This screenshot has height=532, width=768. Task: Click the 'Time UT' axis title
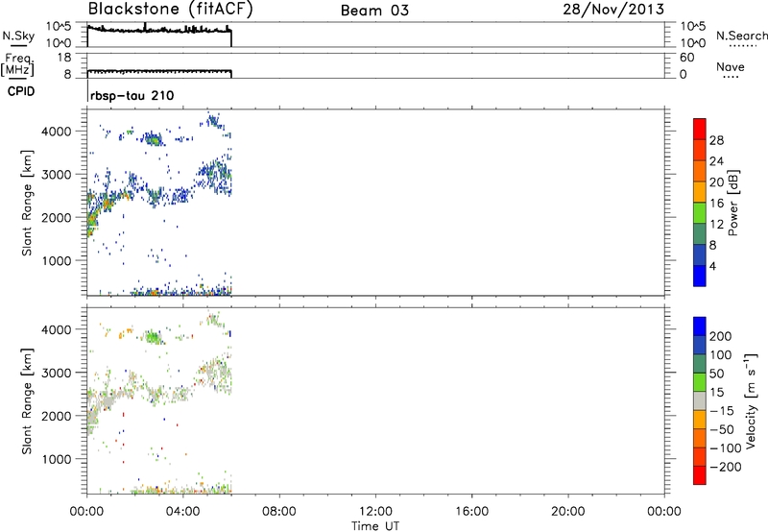[375, 525]
